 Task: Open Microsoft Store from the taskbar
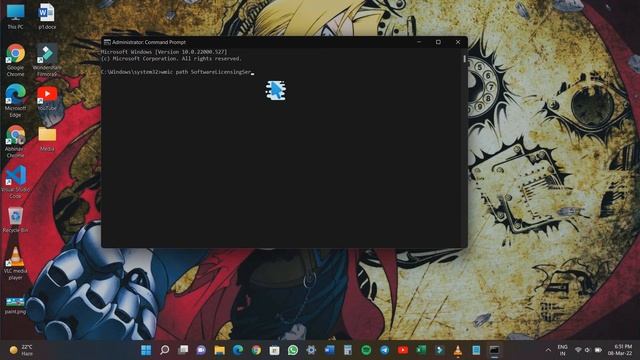274,350
